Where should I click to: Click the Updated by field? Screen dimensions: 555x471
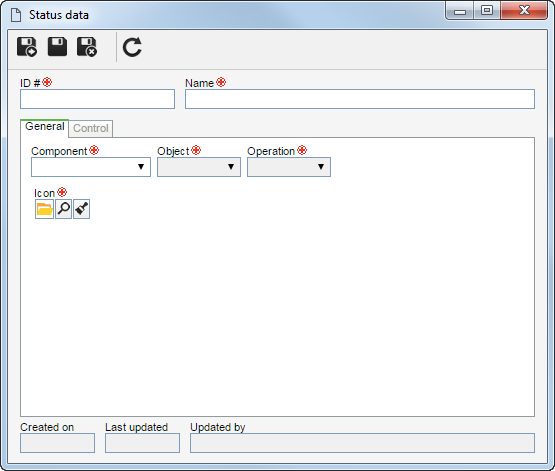pyautogui.click(x=362, y=443)
